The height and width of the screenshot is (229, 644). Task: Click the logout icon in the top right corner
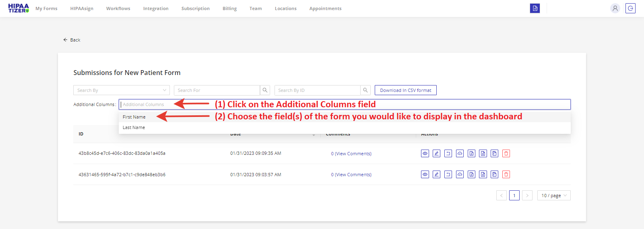pyautogui.click(x=630, y=8)
